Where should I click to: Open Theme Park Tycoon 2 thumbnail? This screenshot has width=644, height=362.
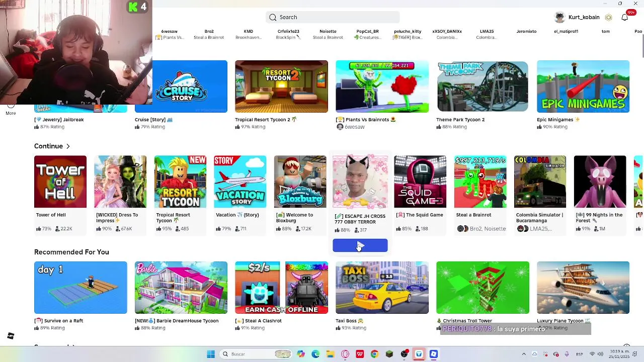point(482,86)
